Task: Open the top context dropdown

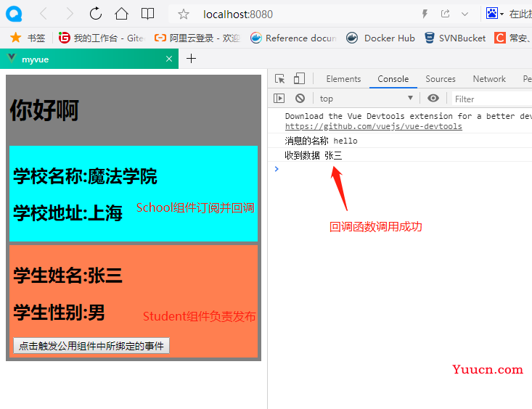Action: point(367,99)
